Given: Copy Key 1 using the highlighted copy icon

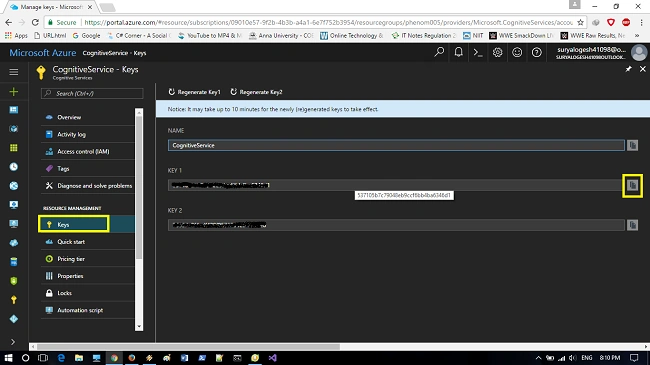Looking at the screenshot, I should 632,185.
